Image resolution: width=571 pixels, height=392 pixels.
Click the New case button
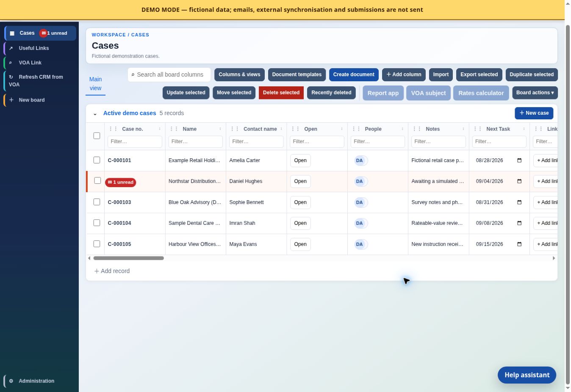pos(534,113)
